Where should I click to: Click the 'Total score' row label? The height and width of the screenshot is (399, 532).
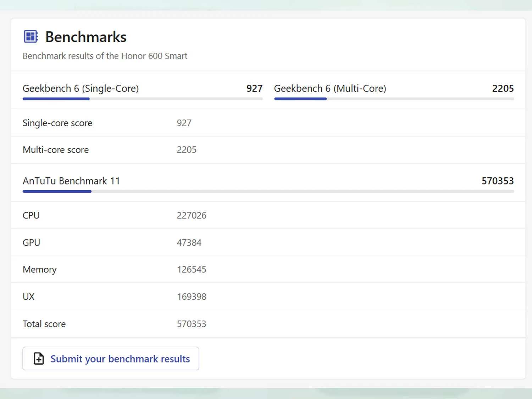point(44,324)
